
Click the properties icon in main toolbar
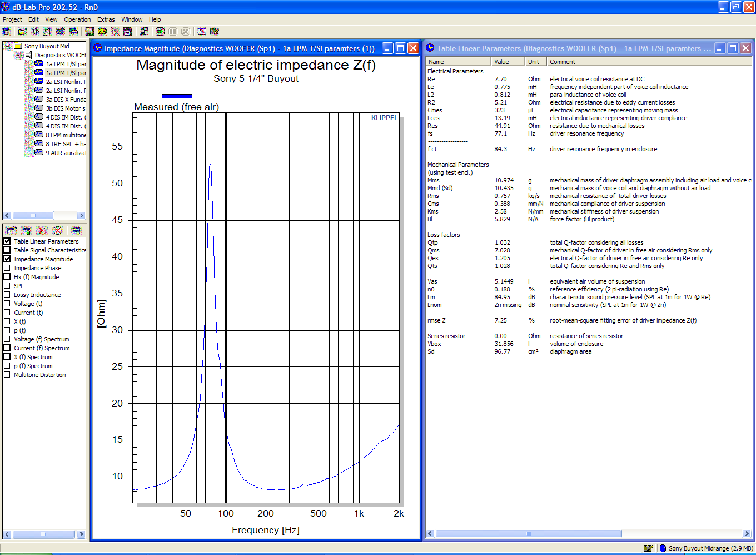click(x=144, y=32)
